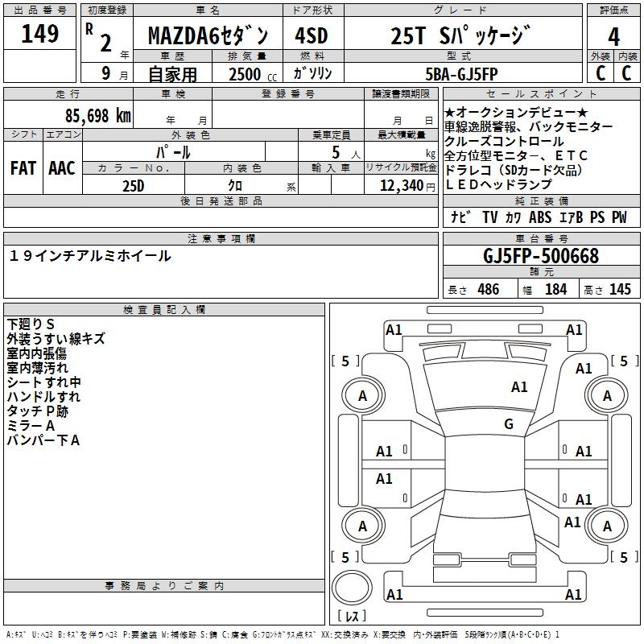Click the A1 mark at rear-left bumper corner
Screen dimensions: 644x644
(x=394, y=594)
